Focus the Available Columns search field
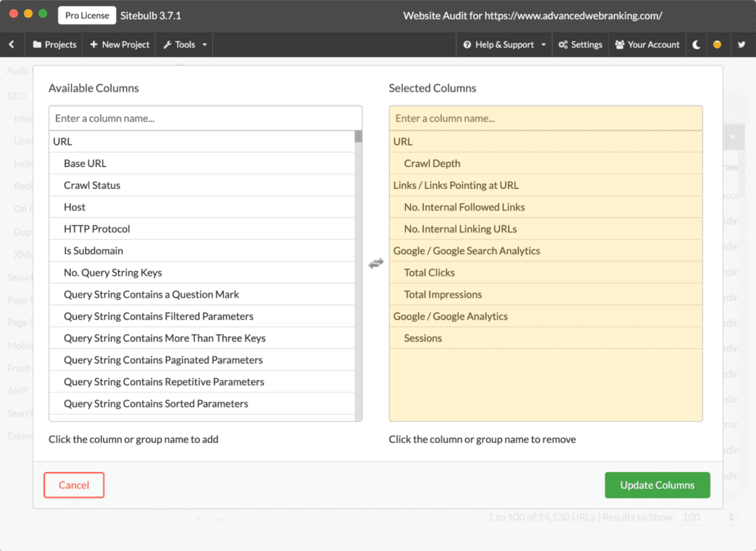This screenshot has width=756, height=551. coord(205,118)
